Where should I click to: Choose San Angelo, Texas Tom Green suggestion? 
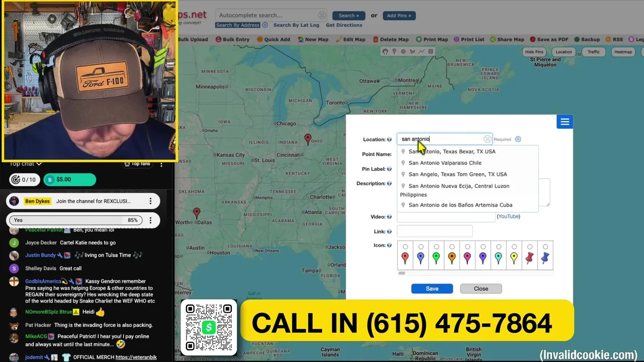[467, 174]
